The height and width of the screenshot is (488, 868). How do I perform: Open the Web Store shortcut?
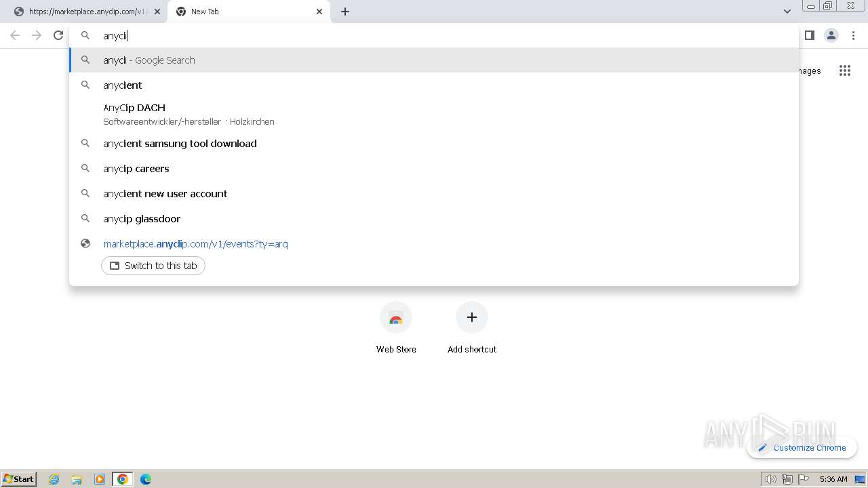click(396, 329)
